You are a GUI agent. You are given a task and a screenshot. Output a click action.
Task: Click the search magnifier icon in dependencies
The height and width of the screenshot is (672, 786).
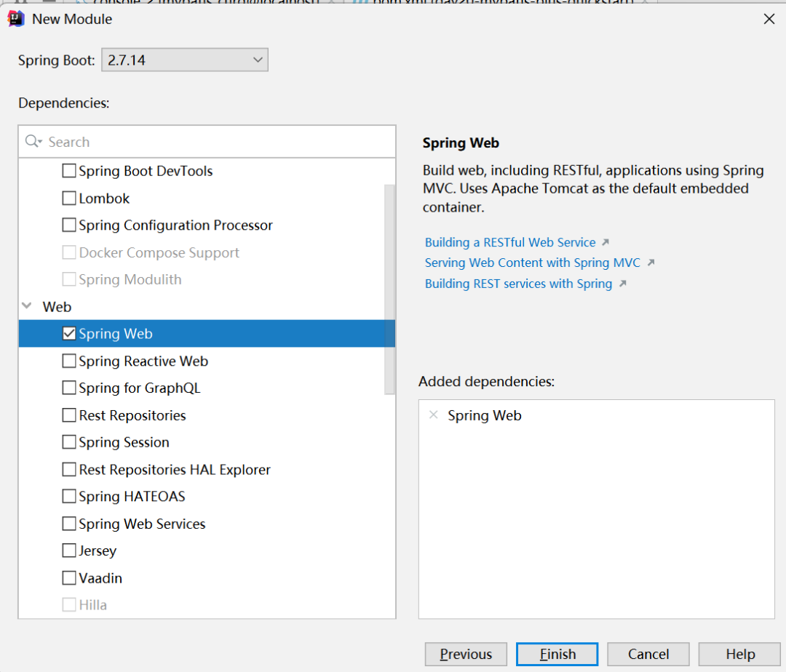[33, 141]
